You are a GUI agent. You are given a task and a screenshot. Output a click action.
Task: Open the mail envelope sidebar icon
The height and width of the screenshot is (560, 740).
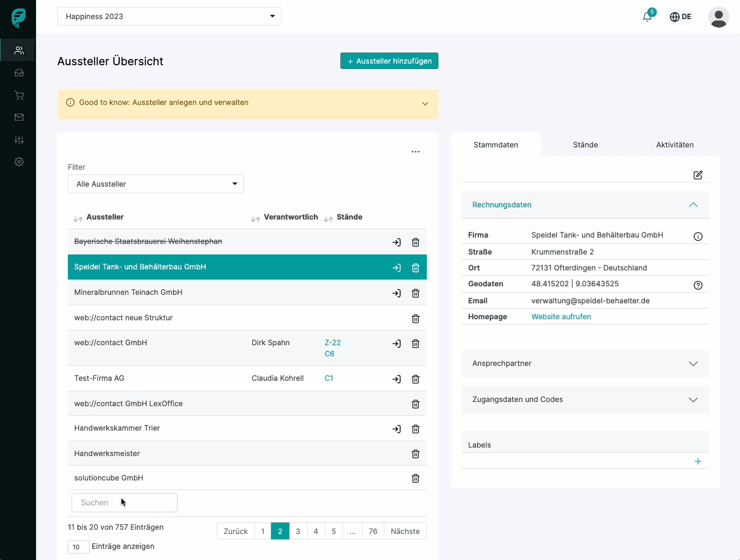point(19,117)
